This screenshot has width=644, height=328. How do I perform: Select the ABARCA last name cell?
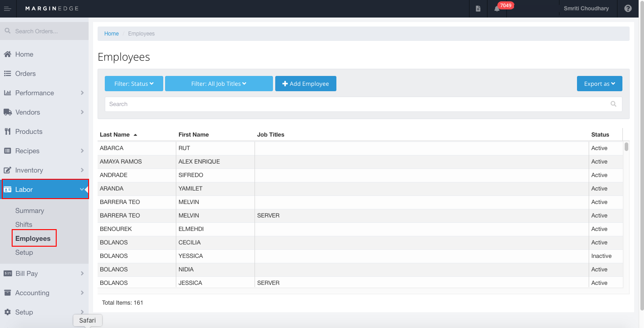tap(137, 148)
